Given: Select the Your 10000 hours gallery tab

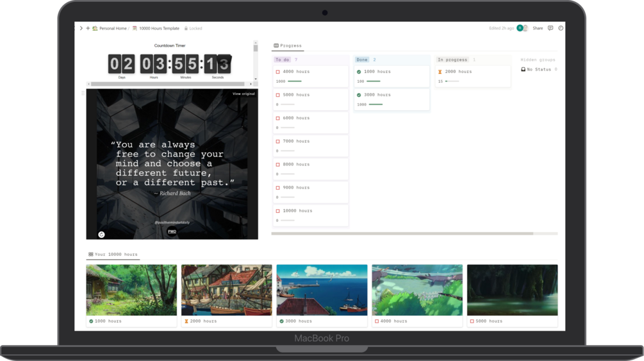Looking at the screenshot, I should [113, 255].
